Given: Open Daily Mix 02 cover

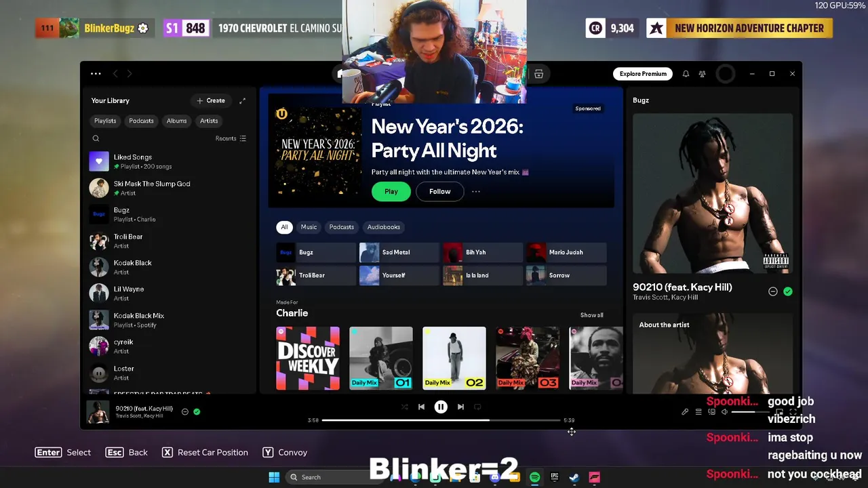Looking at the screenshot, I should click(x=454, y=359).
